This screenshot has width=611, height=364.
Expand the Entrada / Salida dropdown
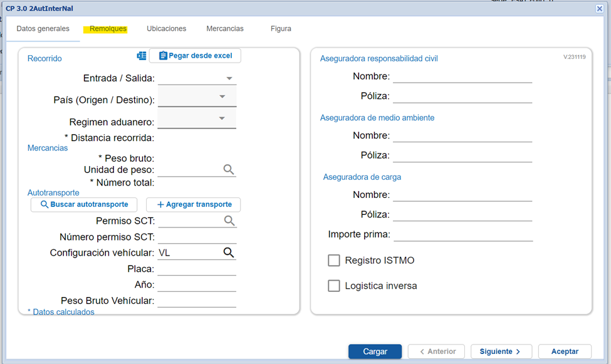229,79
